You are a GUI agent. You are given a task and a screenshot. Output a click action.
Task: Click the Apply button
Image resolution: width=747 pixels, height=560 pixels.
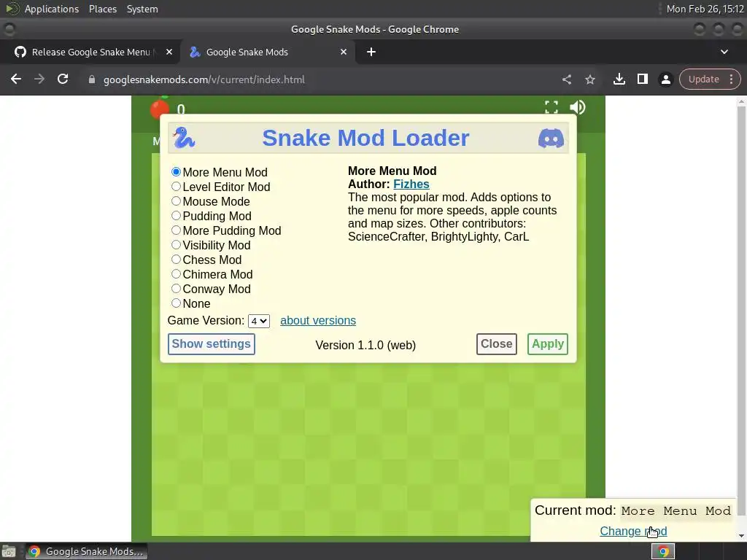pos(547,344)
